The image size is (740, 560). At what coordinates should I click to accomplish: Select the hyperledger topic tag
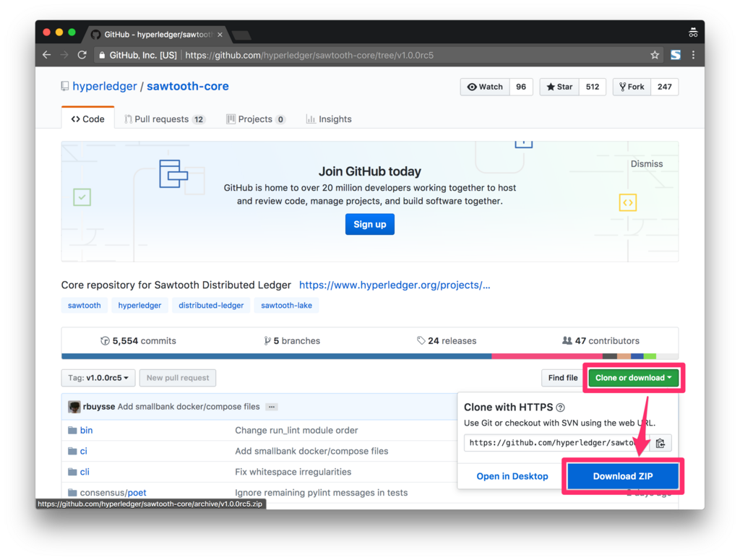pyautogui.click(x=139, y=305)
